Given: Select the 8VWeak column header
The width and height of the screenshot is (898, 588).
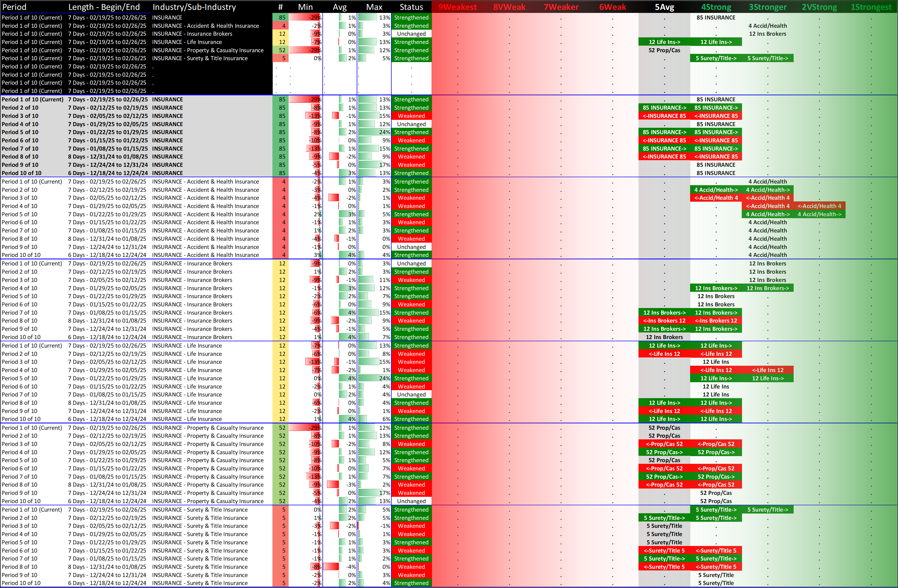Looking at the screenshot, I should pyautogui.click(x=509, y=7).
